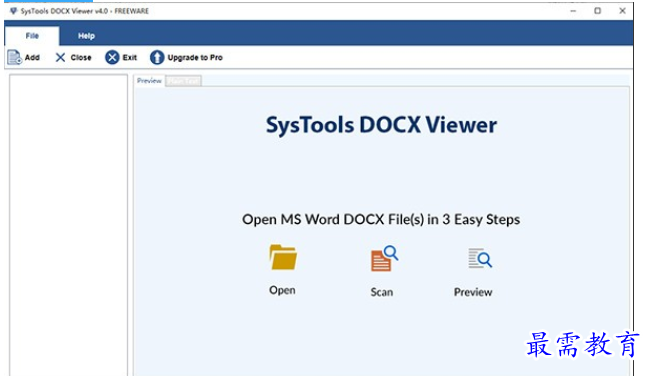Close the SysTools DOCX Viewer window
Screen dimensions: 648x376
(x=622, y=11)
